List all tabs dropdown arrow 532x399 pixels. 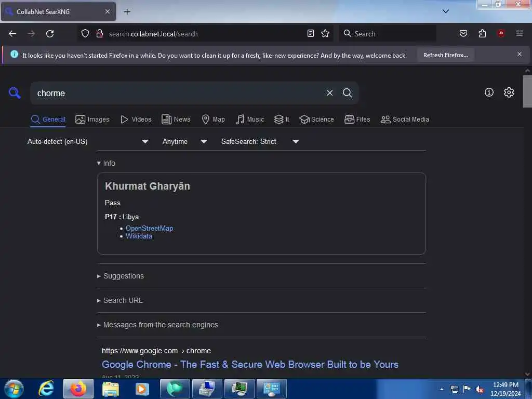tap(446, 11)
